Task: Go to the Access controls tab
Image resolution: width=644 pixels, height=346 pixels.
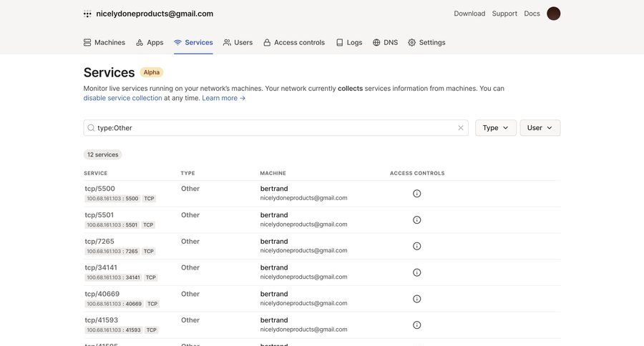Action: 293,42
